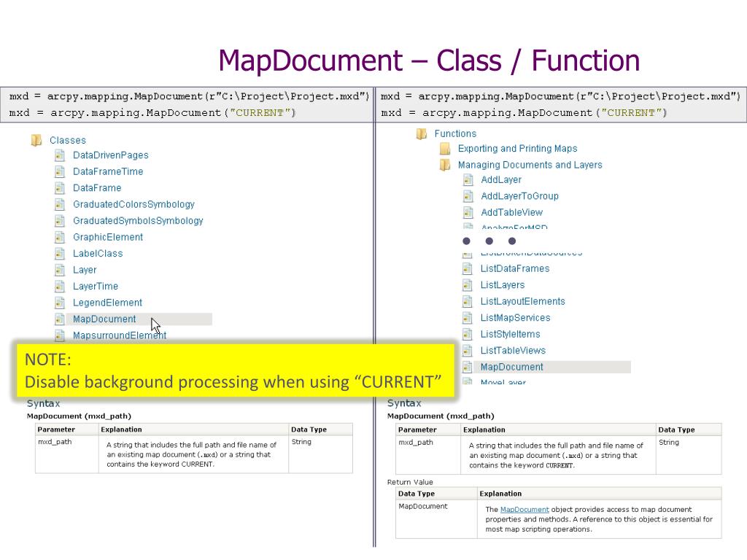Open the AddLayerToGroup function topic
This screenshot has width=747, height=560.
(519, 196)
